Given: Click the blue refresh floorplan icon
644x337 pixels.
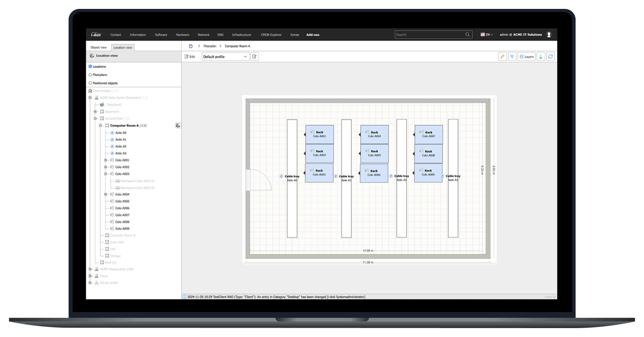Looking at the screenshot, I should pos(551,57).
